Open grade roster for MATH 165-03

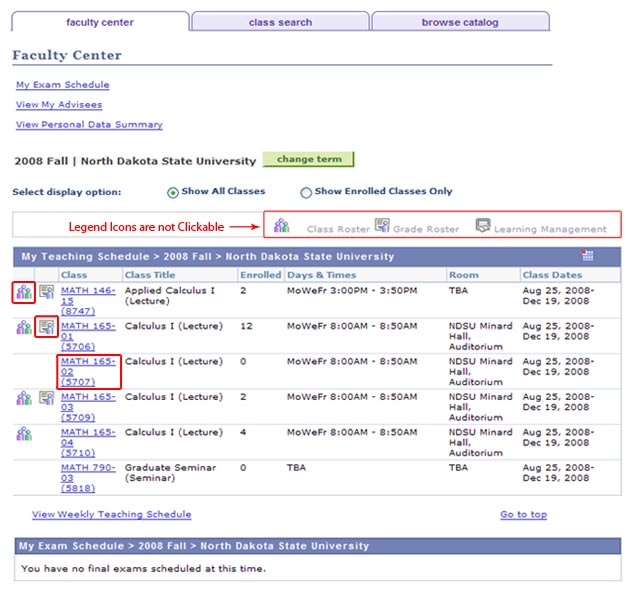coord(46,398)
